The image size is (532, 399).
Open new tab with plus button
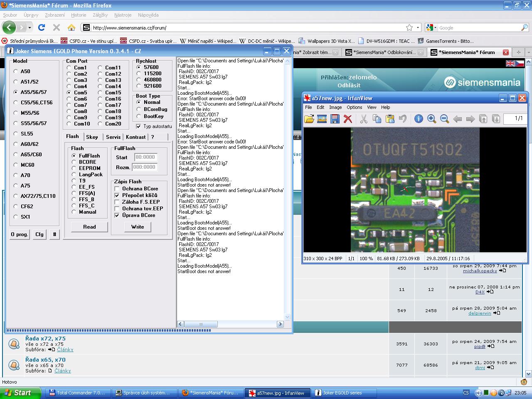pyautogui.click(x=518, y=52)
